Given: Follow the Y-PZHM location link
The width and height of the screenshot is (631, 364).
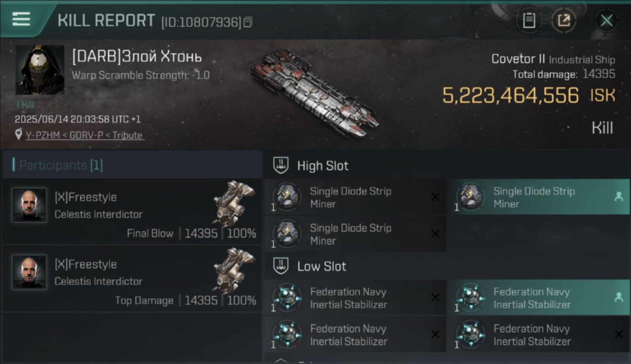Looking at the screenshot, I should 84,135.
